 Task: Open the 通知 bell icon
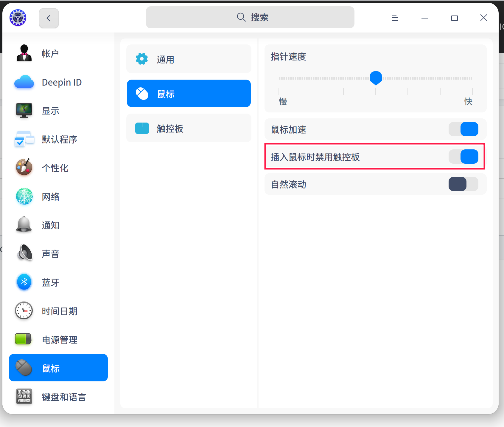(24, 225)
